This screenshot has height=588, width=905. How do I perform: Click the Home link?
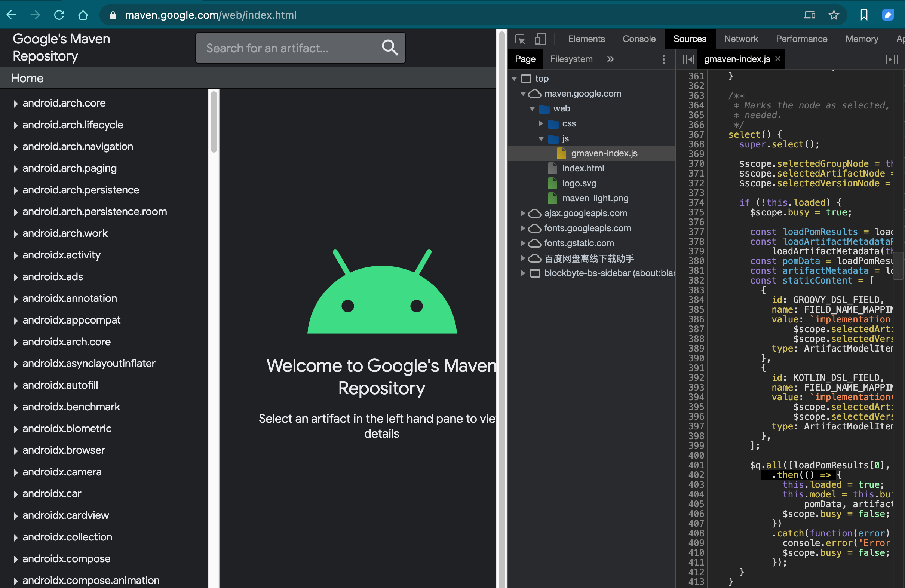pyautogui.click(x=27, y=78)
